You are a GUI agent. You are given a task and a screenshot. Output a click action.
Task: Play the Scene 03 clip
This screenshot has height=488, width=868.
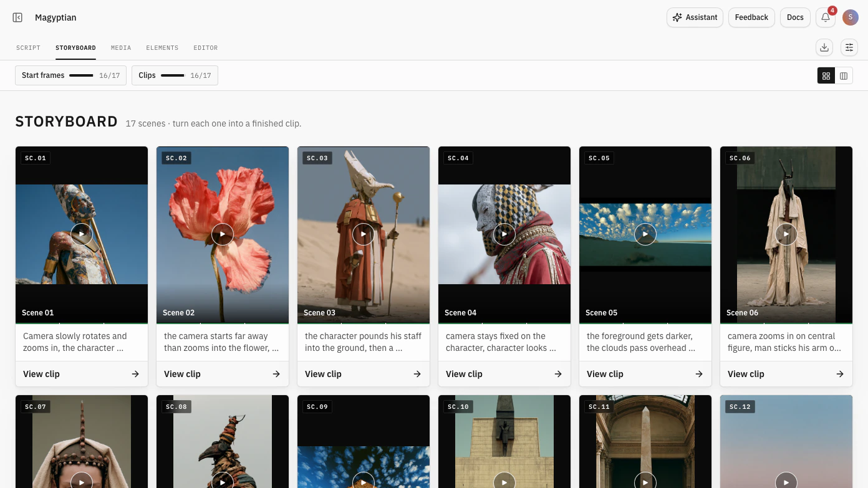[364, 234]
